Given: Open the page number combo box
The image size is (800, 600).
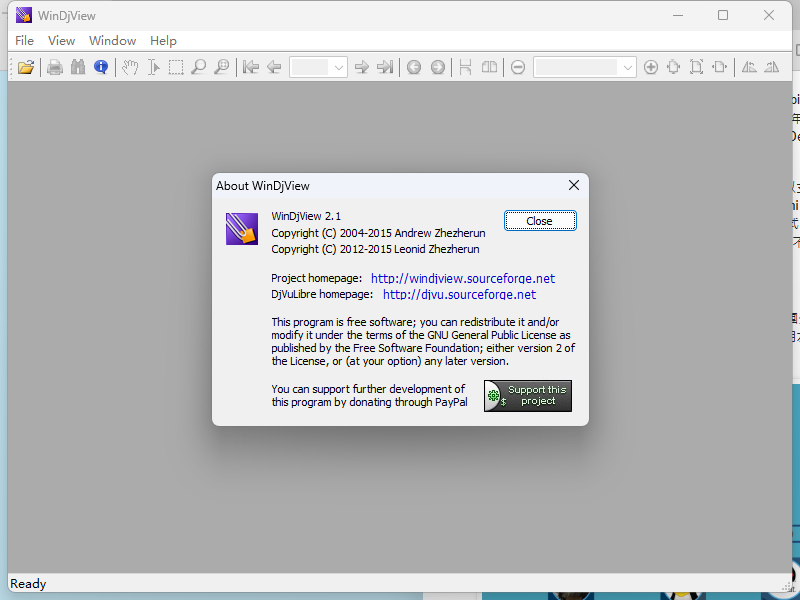Looking at the screenshot, I should coord(318,67).
